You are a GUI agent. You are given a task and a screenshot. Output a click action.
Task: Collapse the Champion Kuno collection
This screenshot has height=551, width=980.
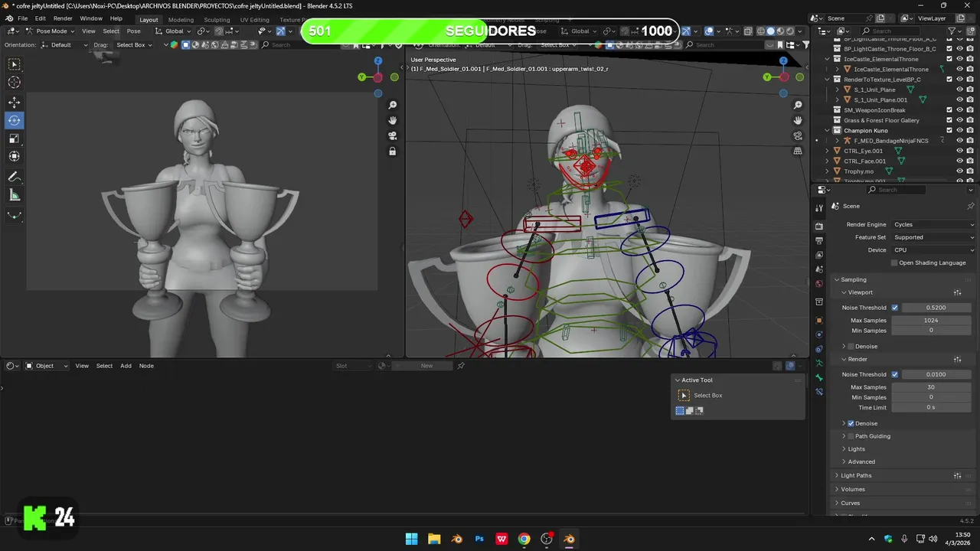click(x=827, y=131)
